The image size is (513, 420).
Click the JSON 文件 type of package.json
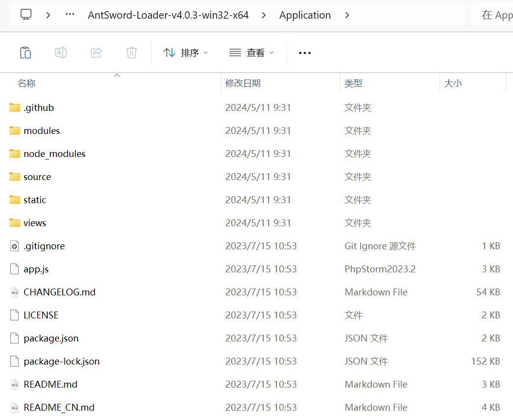[366, 338]
